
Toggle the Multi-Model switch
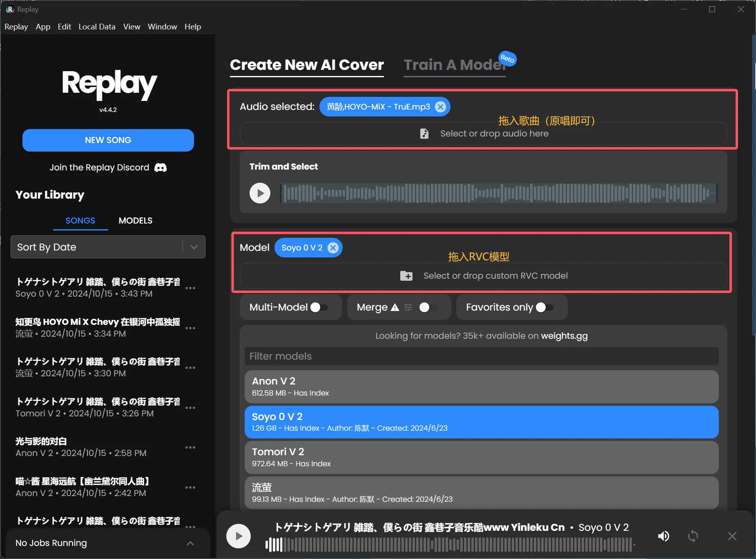coord(319,307)
